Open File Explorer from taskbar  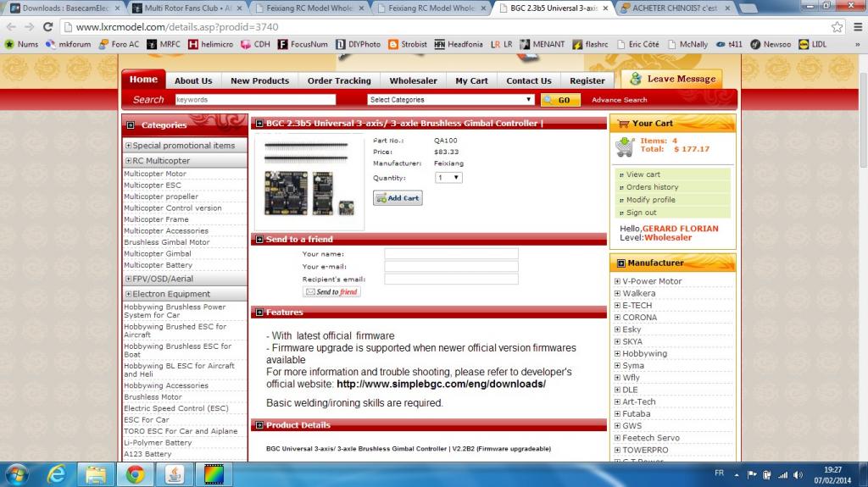pos(96,474)
